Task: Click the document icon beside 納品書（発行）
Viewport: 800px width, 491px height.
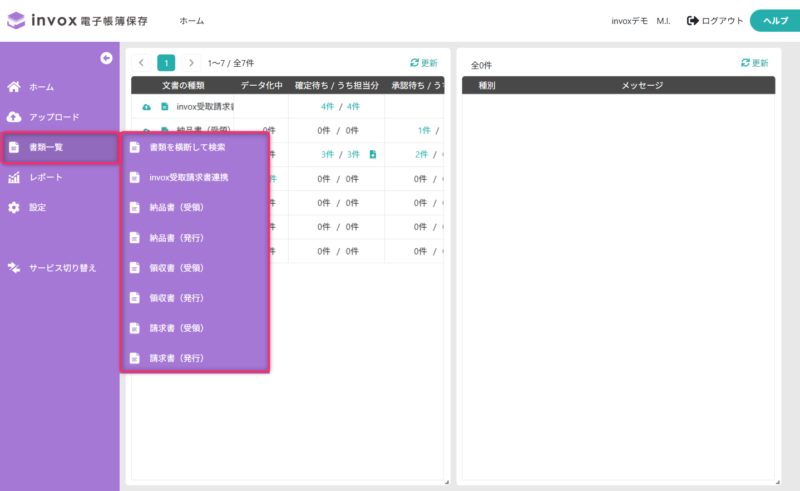Action: tap(135, 237)
